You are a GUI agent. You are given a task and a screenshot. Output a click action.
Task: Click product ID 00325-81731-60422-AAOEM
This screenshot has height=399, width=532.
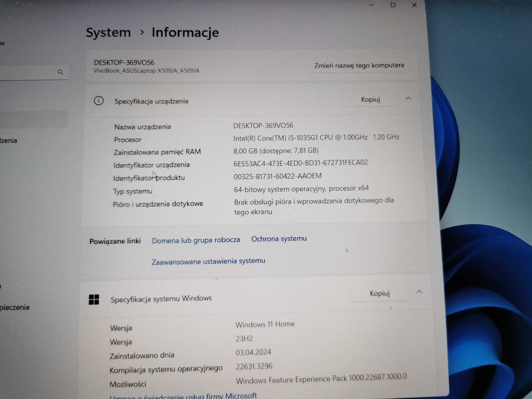[x=278, y=176]
